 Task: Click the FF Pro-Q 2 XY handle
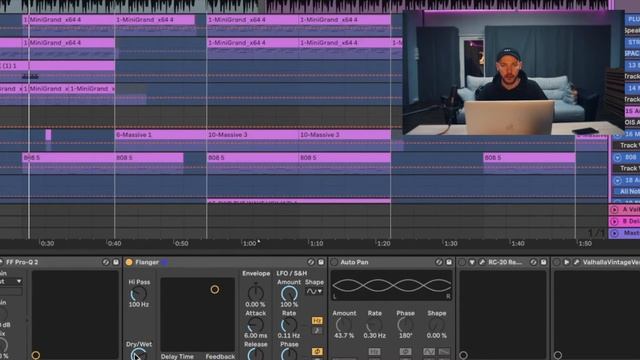[36, 355]
